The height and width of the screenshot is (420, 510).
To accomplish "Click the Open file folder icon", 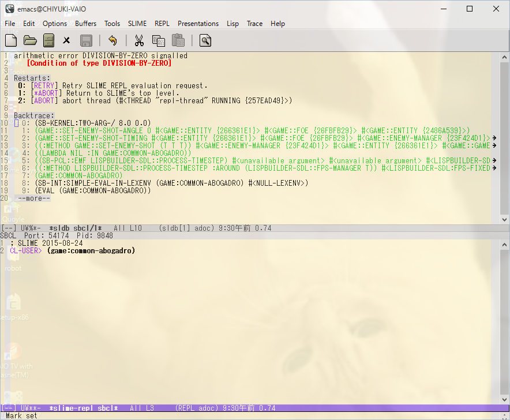I will (30, 40).
